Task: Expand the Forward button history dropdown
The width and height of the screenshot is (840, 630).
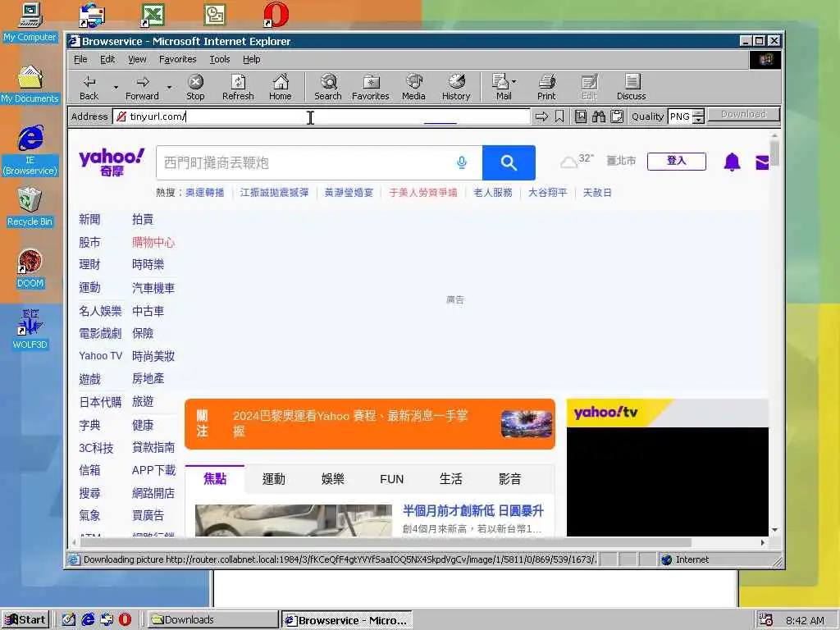Action: tap(169, 87)
